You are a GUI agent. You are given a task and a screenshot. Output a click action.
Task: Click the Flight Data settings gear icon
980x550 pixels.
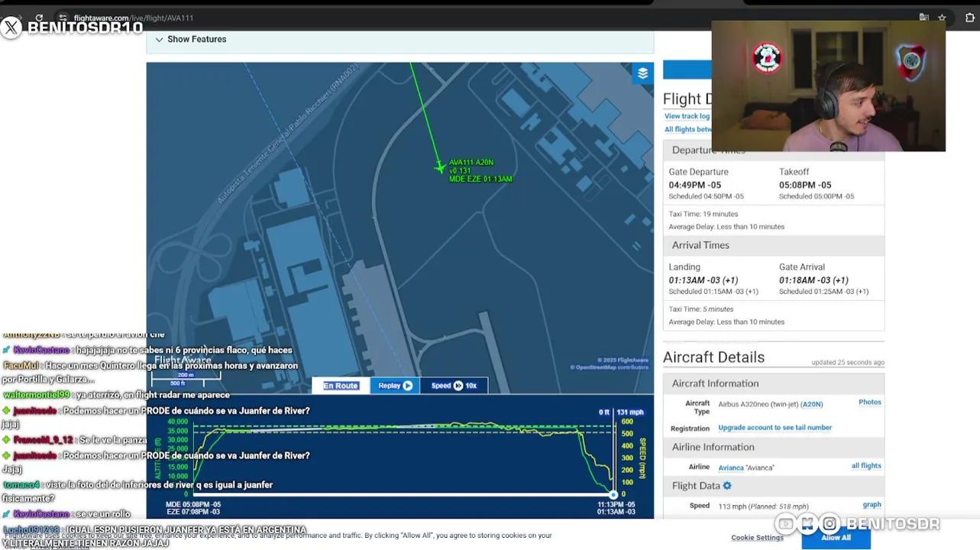click(727, 486)
